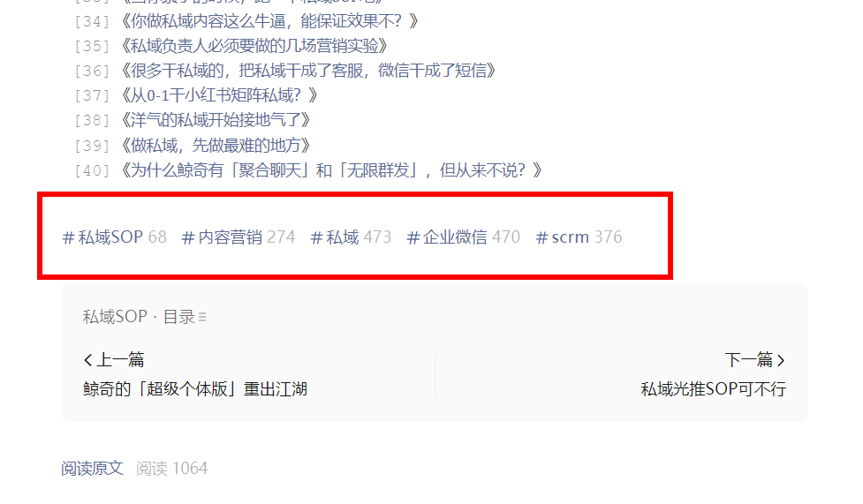The height and width of the screenshot is (504, 863).
Task: Click the directory list icon beside 目录
Action: click(202, 318)
